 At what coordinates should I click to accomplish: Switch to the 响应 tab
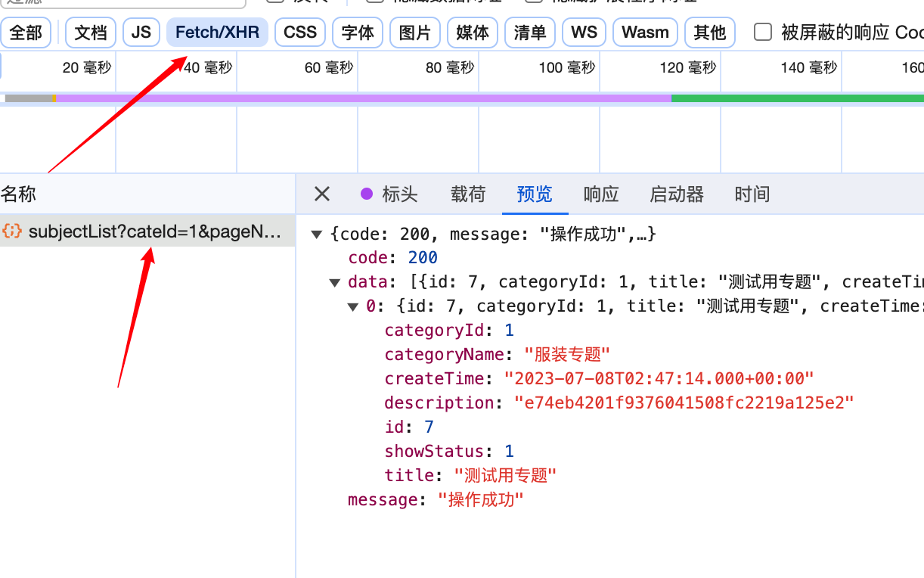click(x=601, y=194)
